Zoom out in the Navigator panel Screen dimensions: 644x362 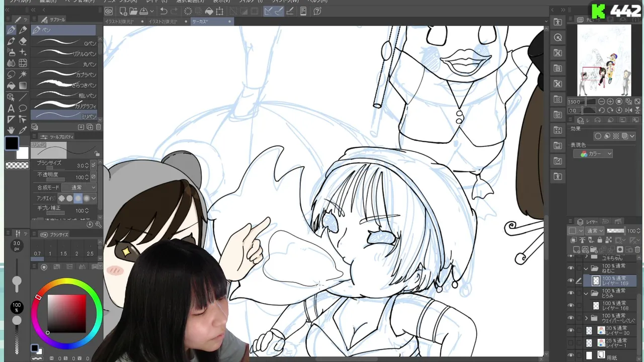pos(602,102)
